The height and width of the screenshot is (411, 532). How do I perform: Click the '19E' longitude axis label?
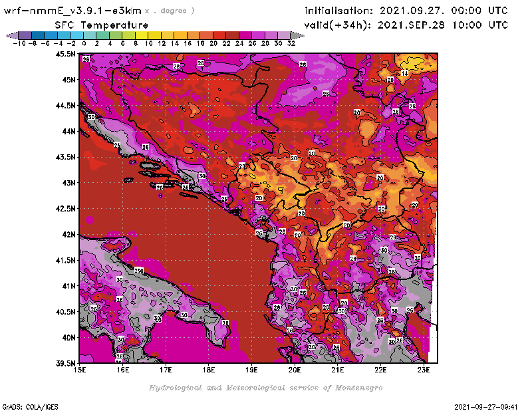click(251, 370)
